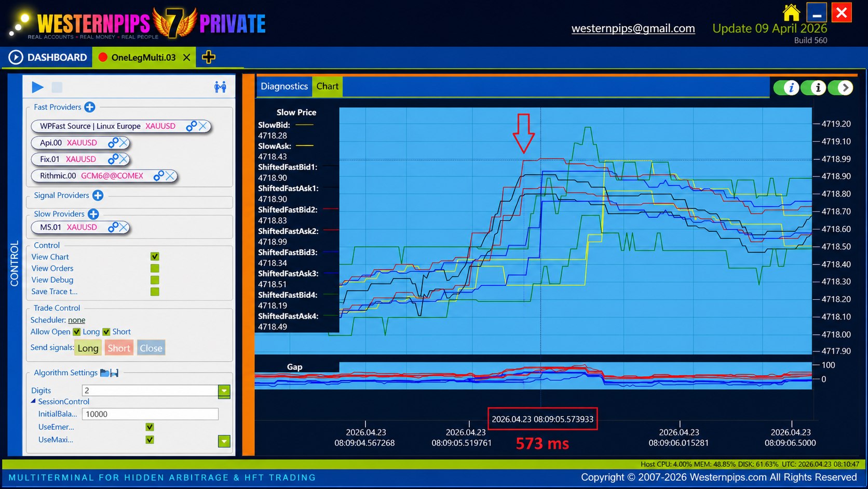Toggle the UseEmer... checkbox
Image resolution: width=868 pixels, height=489 pixels.
click(150, 427)
